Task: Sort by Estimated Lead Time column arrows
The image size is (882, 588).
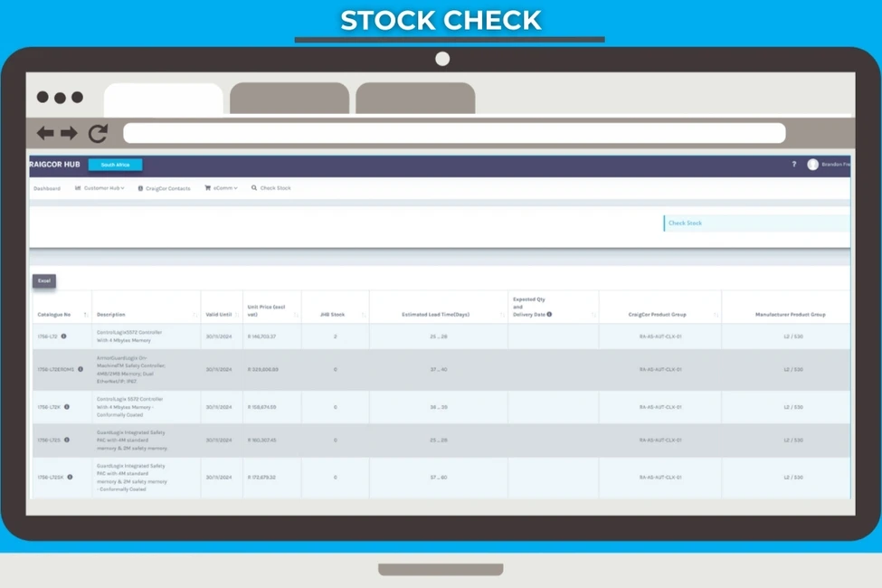Action: click(x=502, y=315)
